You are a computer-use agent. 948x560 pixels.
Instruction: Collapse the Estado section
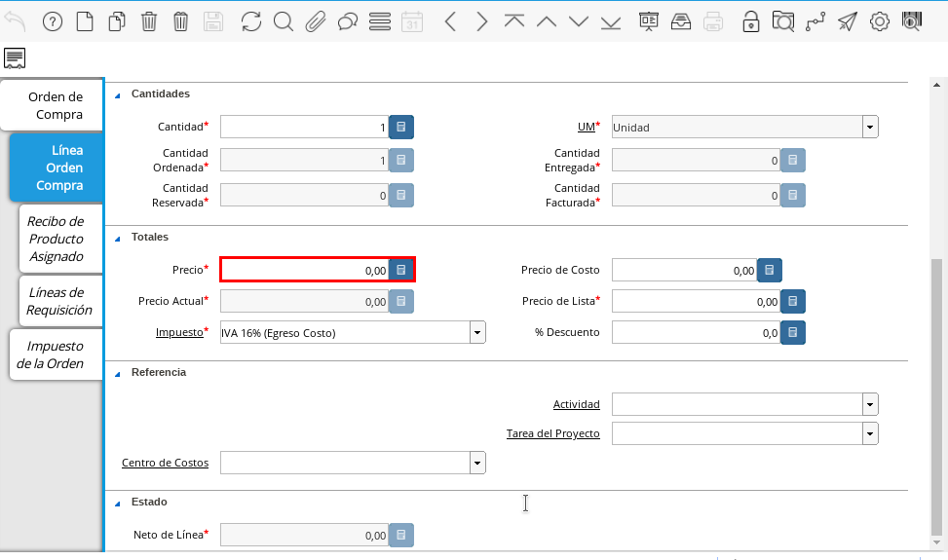(x=117, y=504)
